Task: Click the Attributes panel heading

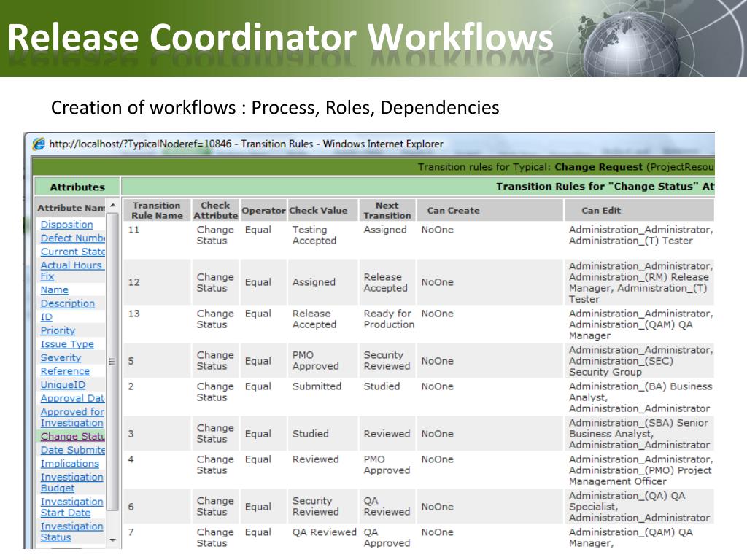Action: click(x=77, y=187)
